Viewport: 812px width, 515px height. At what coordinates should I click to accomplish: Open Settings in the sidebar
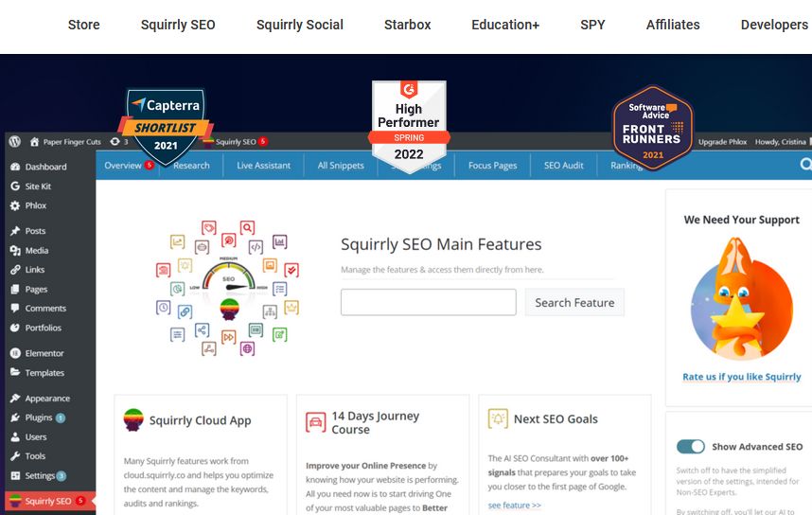[40, 475]
